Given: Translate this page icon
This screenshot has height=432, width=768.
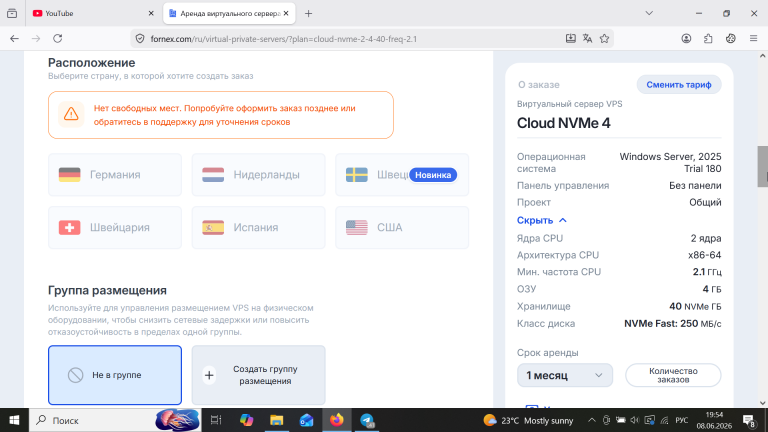Looking at the screenshot, I should (587, 38).
